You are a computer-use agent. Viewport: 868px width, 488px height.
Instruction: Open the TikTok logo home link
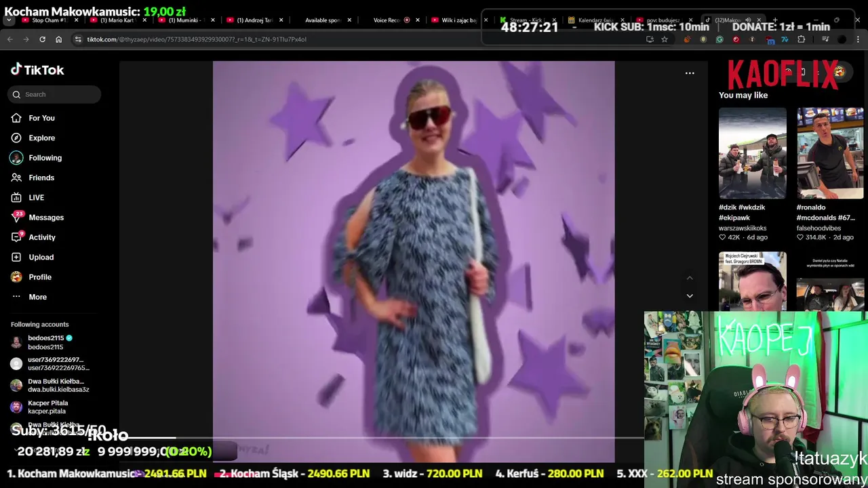[37, 70]
